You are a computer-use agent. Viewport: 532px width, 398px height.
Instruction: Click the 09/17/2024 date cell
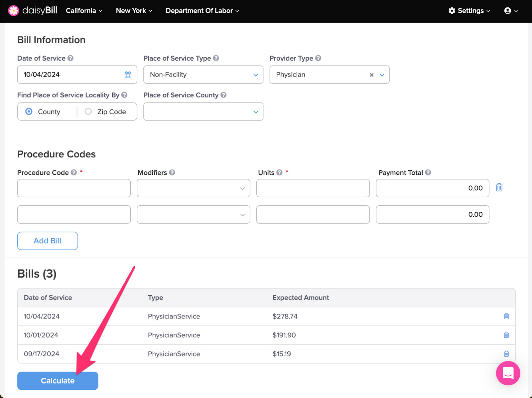point(41,354)
